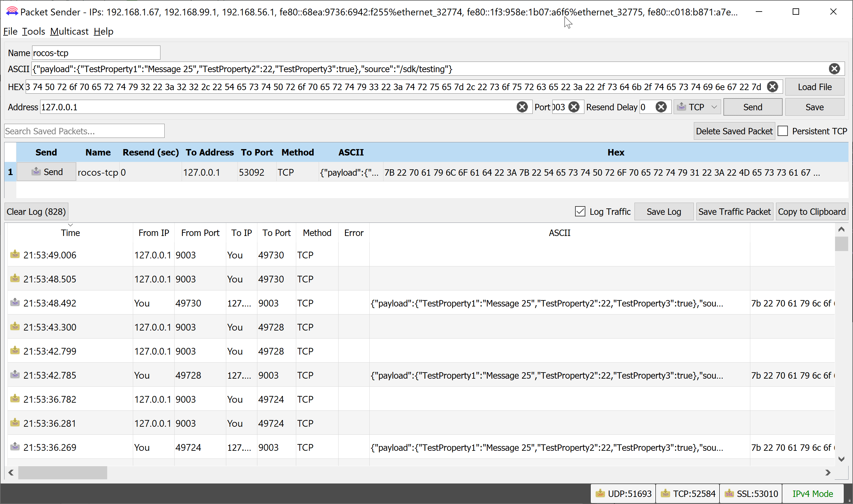Viewport: 853px width, 504px height.
Task: Click the scroll right arrow of traffic log
Action: [x=828, y=472]
